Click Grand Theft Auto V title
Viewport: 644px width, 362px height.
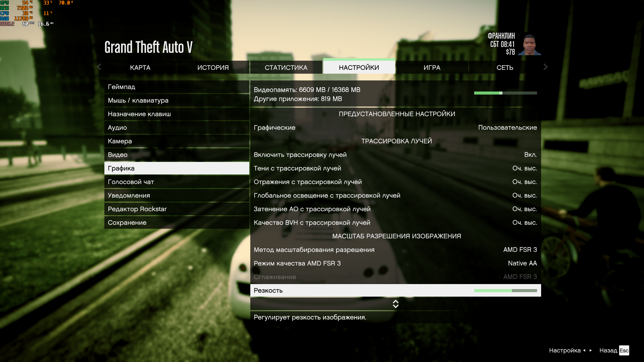pyautogui.click(x=148, y=47)
